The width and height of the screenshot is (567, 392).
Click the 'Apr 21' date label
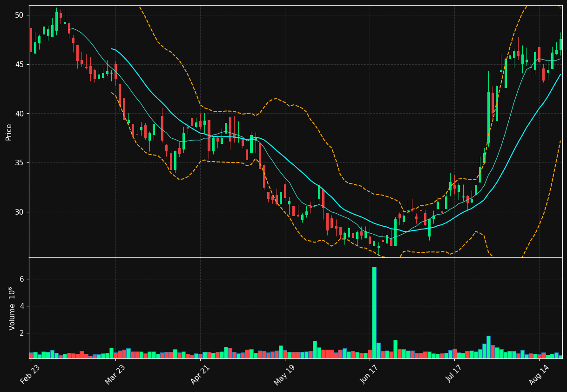click(x=200, y=374)
